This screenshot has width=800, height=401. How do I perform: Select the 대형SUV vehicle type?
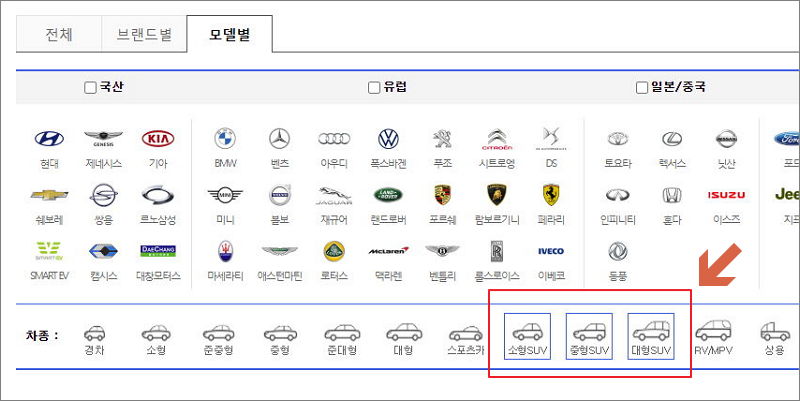click(651, 336)
